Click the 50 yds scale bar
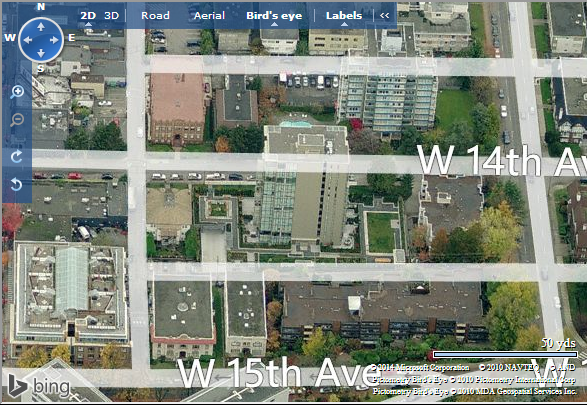This screenshot has width=587, height=405. [x=505, y=354]
